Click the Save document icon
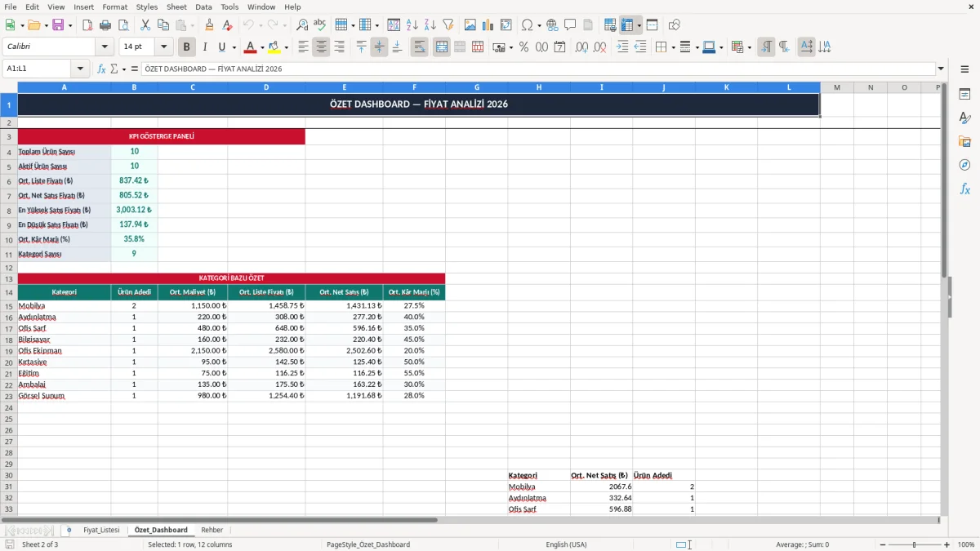The height and width of the screenshot is (551, 980). (x=58, y=25)
